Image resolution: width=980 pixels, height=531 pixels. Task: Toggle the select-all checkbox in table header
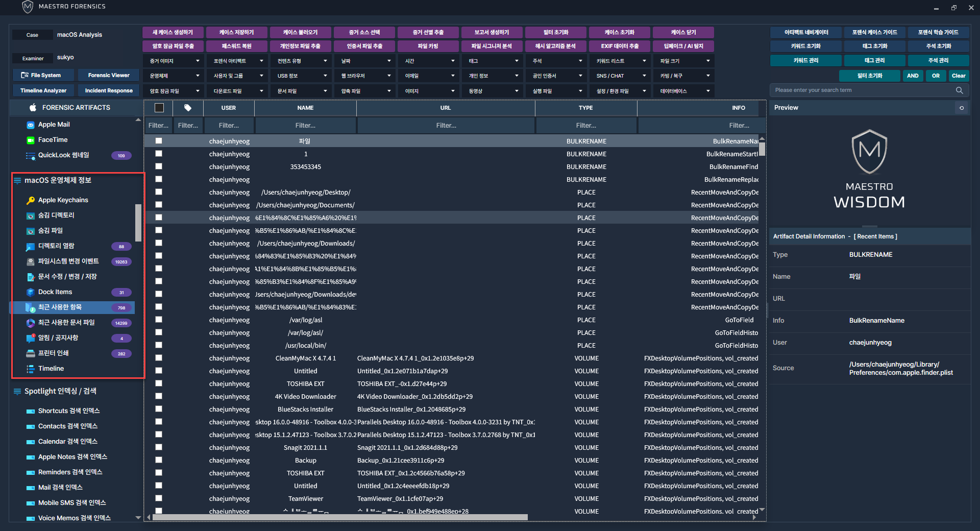pyautogui.click(x=159, y=108)
